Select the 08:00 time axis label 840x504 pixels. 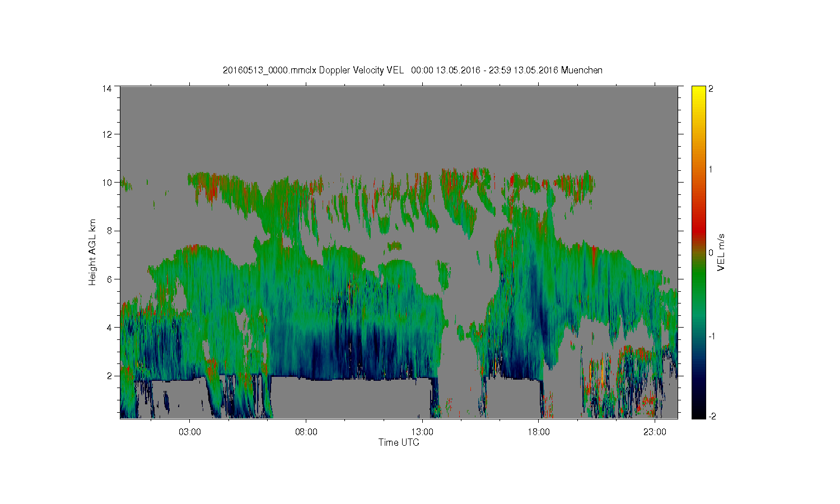click(306, 432)
